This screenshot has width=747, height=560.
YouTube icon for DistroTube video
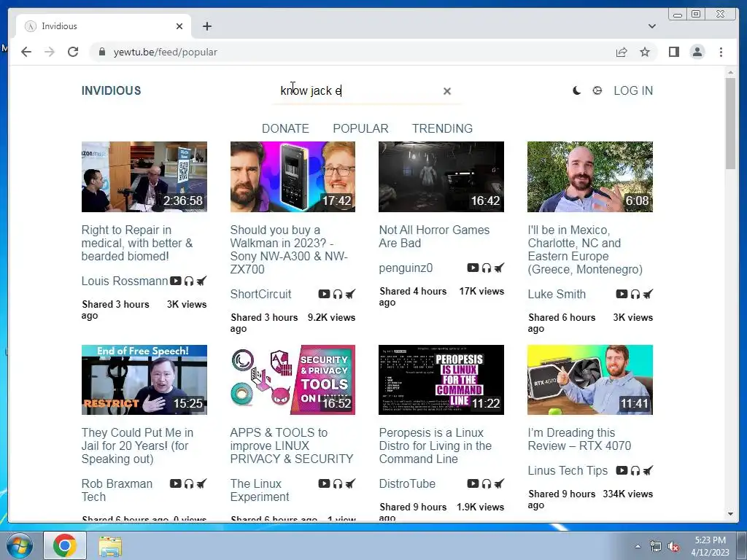473,483
